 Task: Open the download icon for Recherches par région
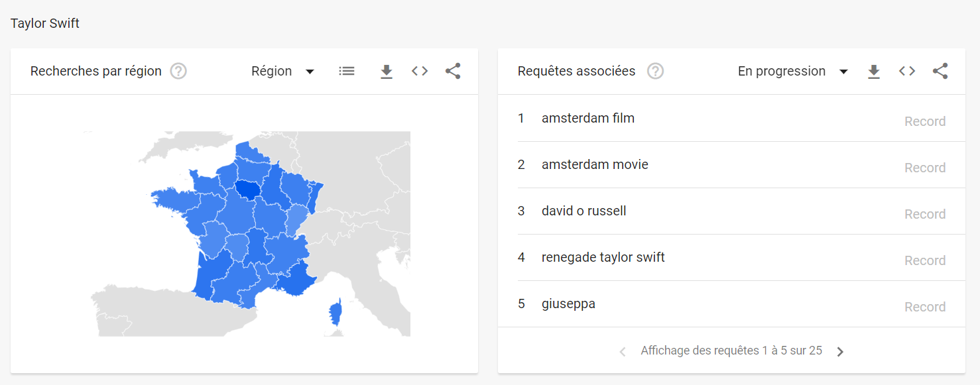click(x=387, y=71)
